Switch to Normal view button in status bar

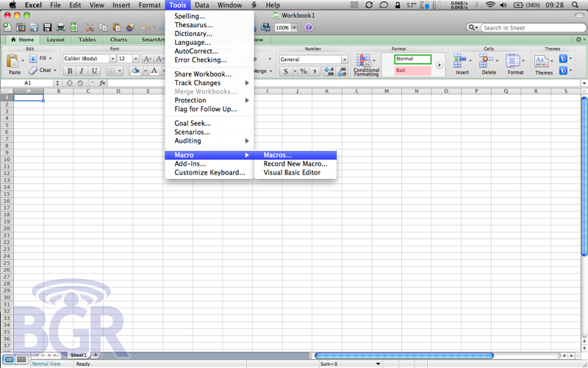coord(9,360)
